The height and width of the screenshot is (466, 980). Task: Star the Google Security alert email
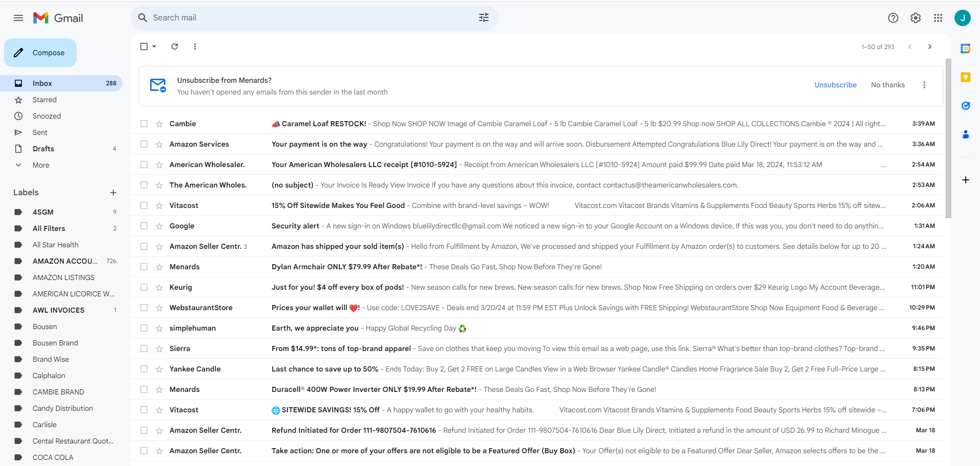coord(159,226)
